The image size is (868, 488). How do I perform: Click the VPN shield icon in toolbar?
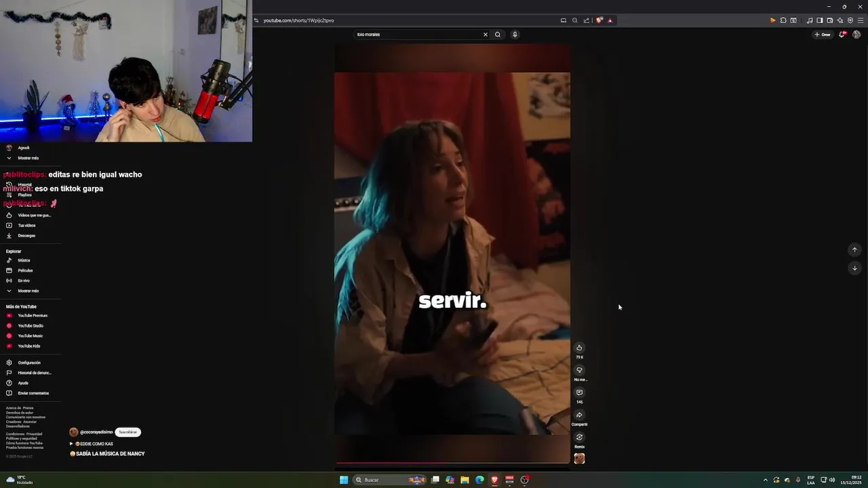(850, 20)
